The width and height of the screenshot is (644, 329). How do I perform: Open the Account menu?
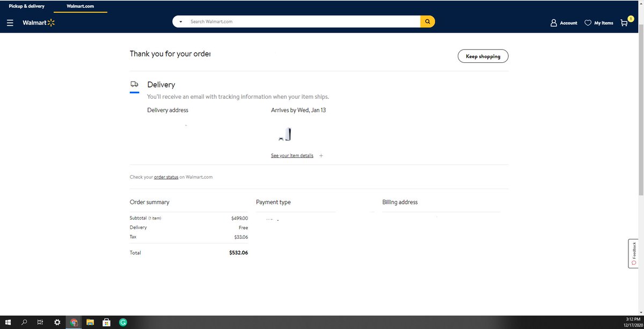point(564,23)
